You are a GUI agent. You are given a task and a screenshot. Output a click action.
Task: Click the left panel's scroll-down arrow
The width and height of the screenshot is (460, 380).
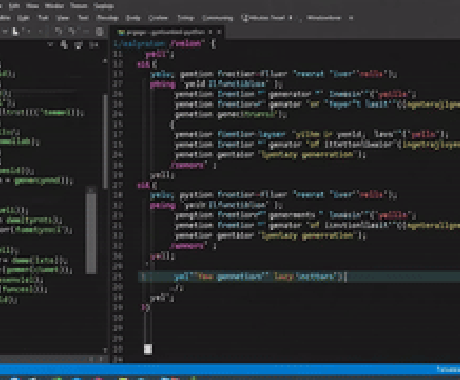pos(105,350)
